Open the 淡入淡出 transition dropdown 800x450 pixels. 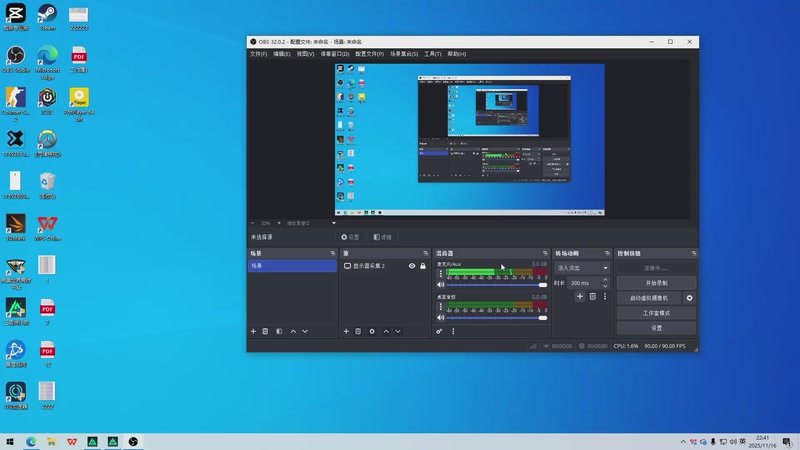[x=582, y=268]
